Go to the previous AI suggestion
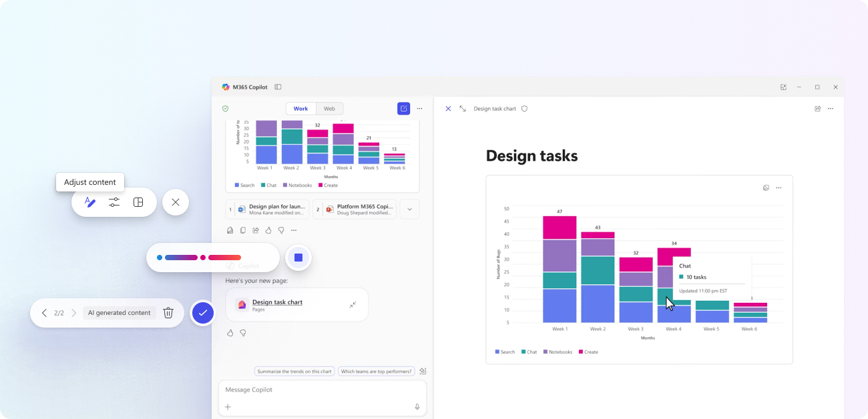Viewport: 868px width, 419px height. (x=44, y=313)
